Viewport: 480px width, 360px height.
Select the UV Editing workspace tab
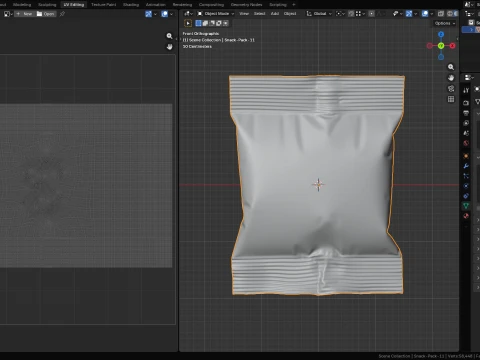click(x=74, y=5)
